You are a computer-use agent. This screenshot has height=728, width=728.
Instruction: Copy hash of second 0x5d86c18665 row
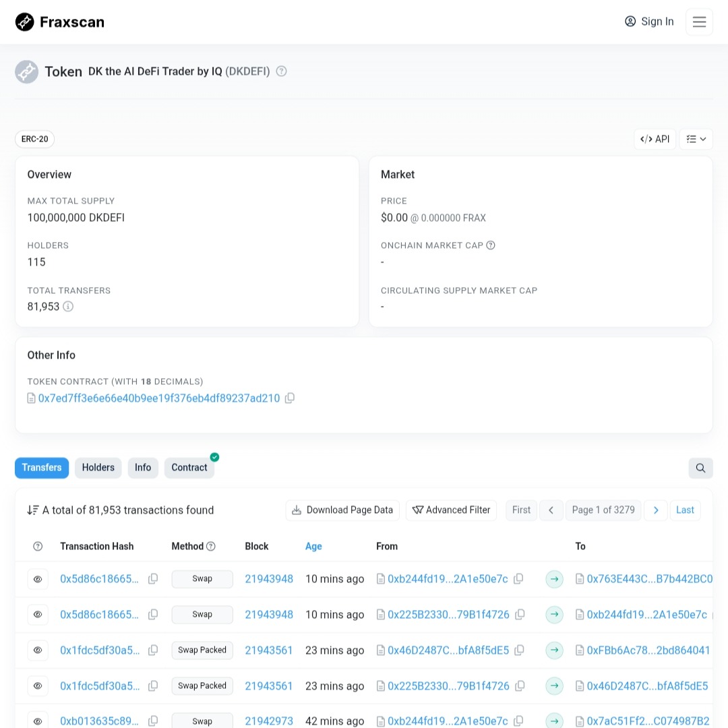point(153,615)
